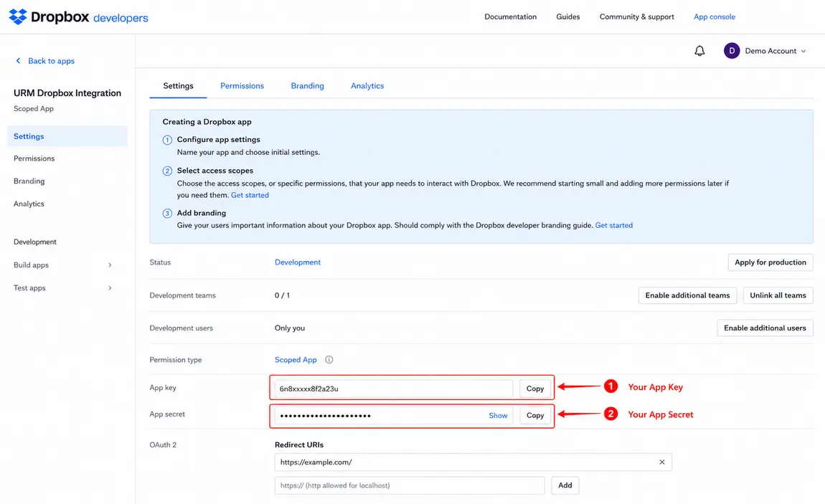Click the Redirect URIs label
The image size is (825, 504).
click(299, 444)
